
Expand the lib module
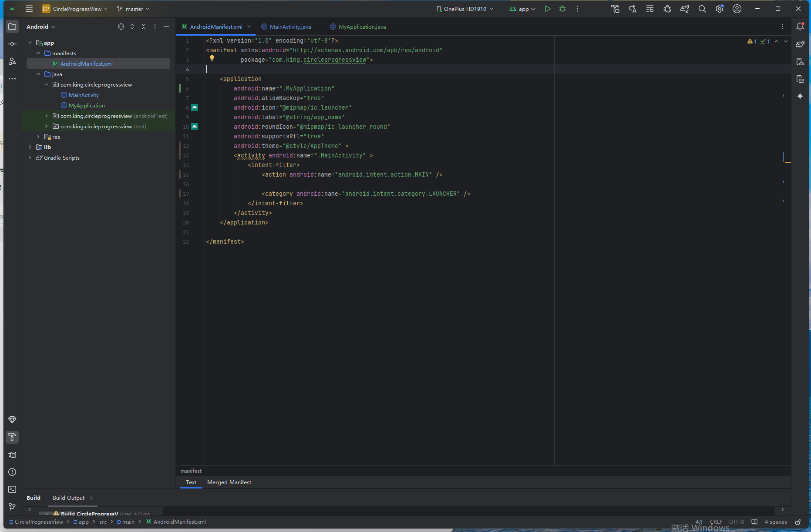click(x=30, y=147)
